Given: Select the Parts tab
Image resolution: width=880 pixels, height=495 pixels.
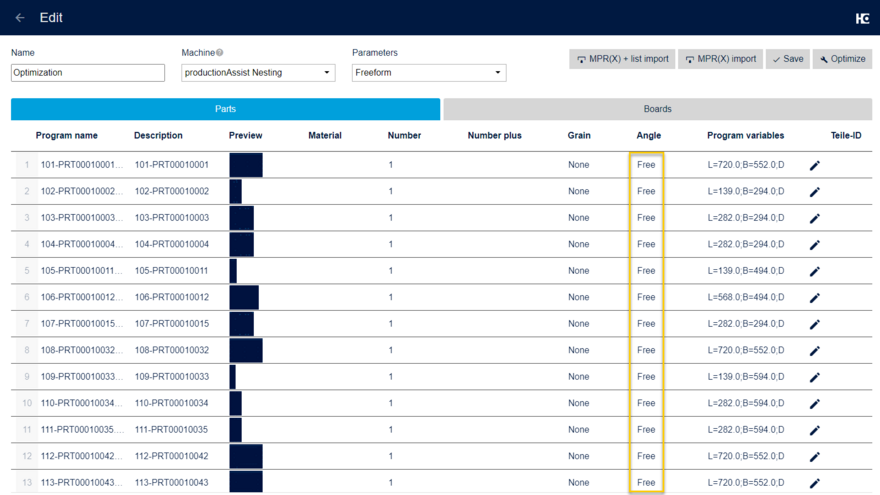Looking at the screenshot, I should point(225,109).
